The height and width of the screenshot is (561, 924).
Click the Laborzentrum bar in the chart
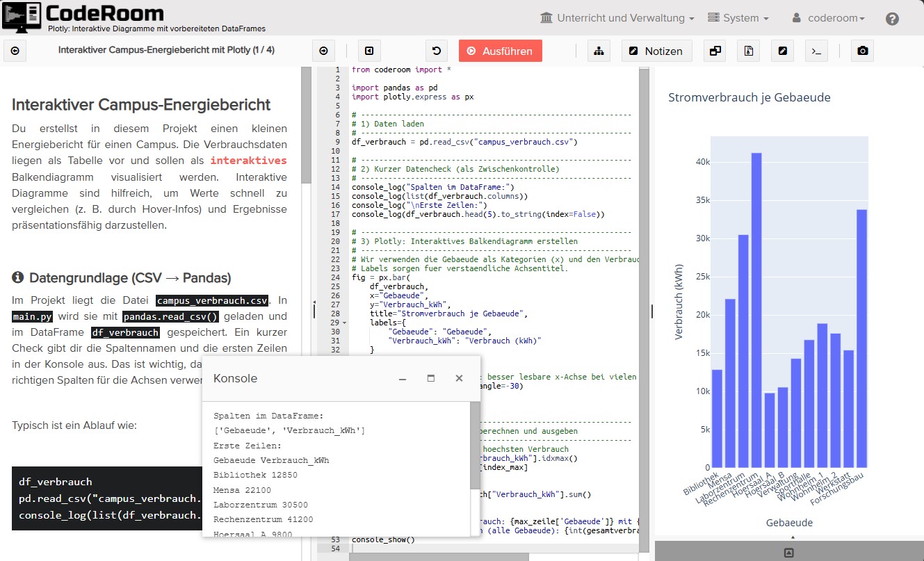point(743,351)
